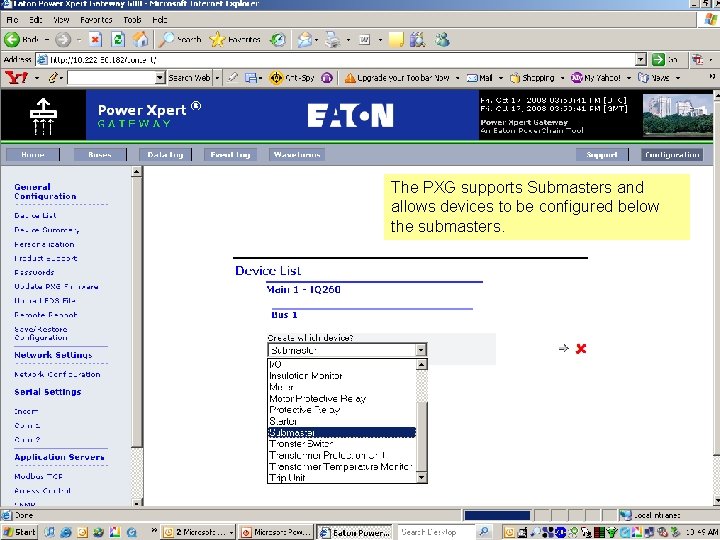Viewport: 720px width, 540px height.
Task: Open History toolbar icon
Action: [x=278, y=39]
